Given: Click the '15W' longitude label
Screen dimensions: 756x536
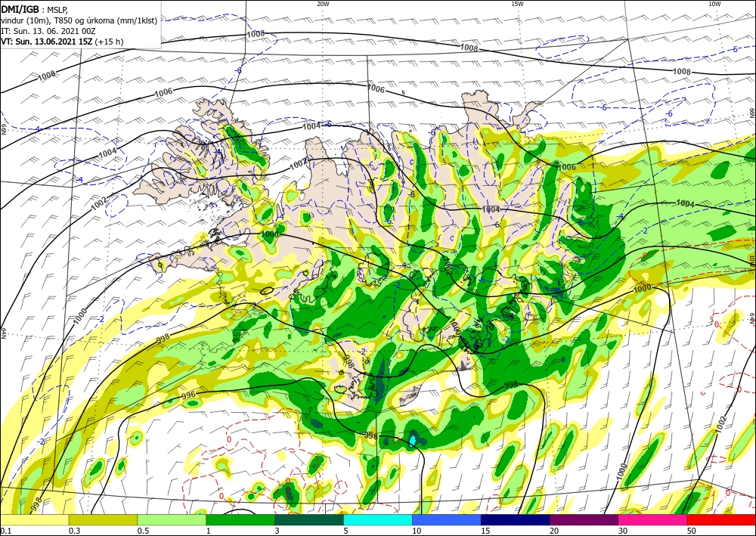Looking at the screenshot, I should pos(517,4).
